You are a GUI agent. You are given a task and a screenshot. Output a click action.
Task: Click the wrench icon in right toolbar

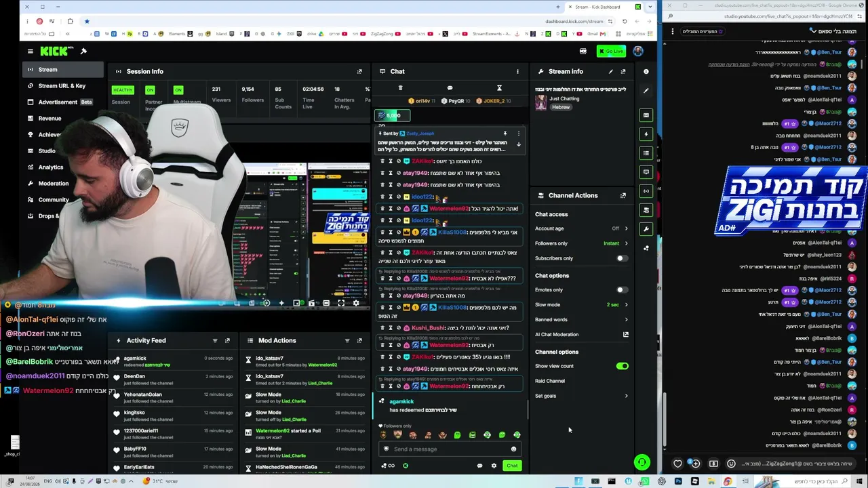[646, 229]
